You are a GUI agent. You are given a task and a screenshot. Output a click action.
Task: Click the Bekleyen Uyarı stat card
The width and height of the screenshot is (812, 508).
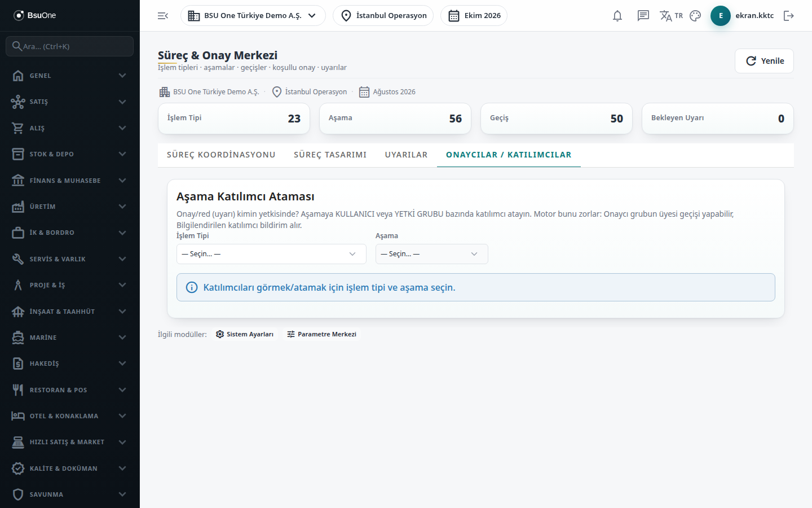[x=718, y=119]
